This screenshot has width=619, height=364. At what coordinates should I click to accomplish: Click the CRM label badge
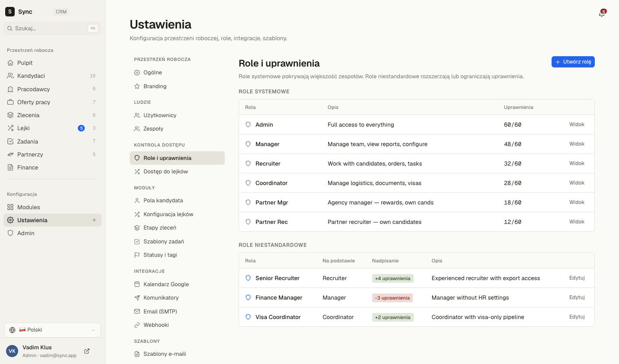click(x=61, y=12)
